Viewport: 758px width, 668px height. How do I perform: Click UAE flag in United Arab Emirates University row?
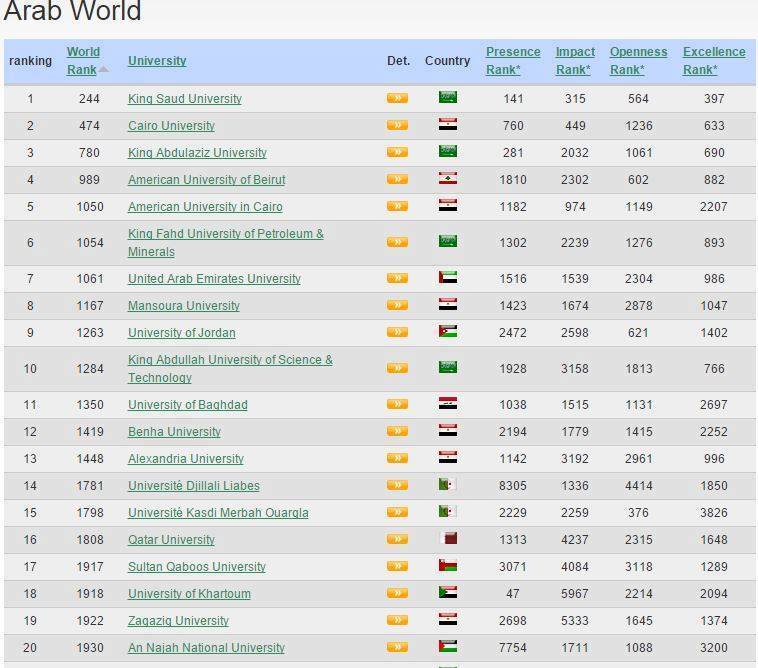pos(448,277)
